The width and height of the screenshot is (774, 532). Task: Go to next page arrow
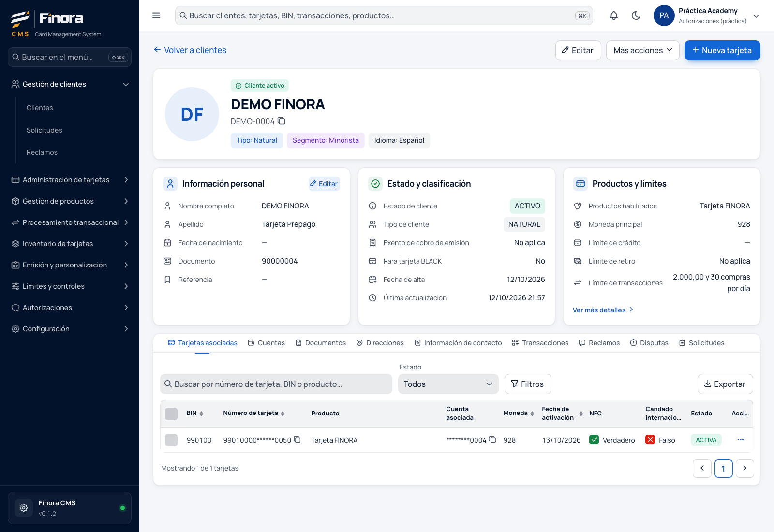[x=745, y=468]
